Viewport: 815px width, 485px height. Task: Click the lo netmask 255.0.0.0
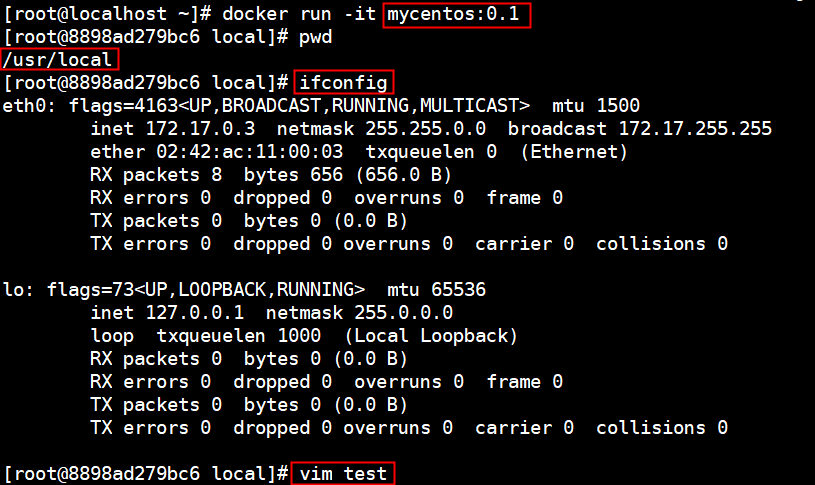[x=403, y=312]
